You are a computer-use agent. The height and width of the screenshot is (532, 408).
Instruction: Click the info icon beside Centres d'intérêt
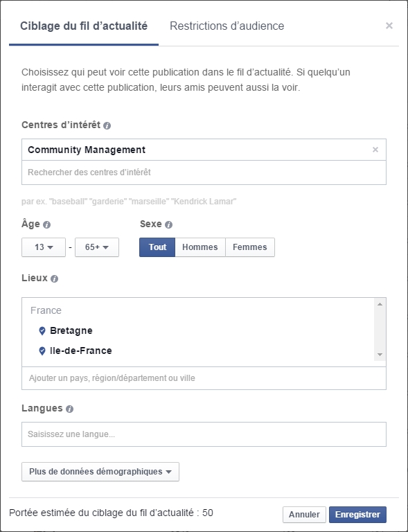[107, 126]
